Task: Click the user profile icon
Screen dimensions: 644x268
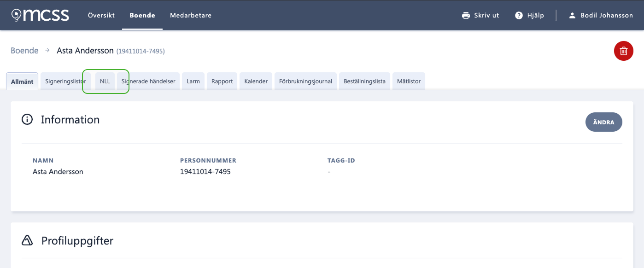Action: [x=572, y=15]
